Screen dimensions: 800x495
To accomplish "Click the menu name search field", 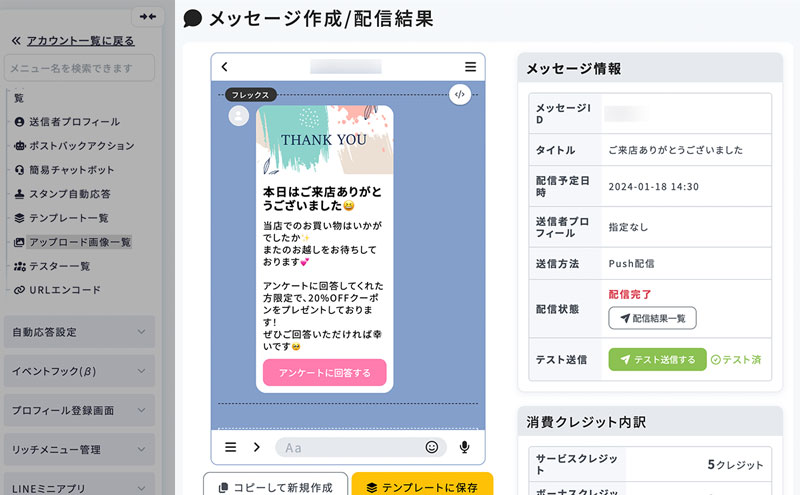I will 79,68.
